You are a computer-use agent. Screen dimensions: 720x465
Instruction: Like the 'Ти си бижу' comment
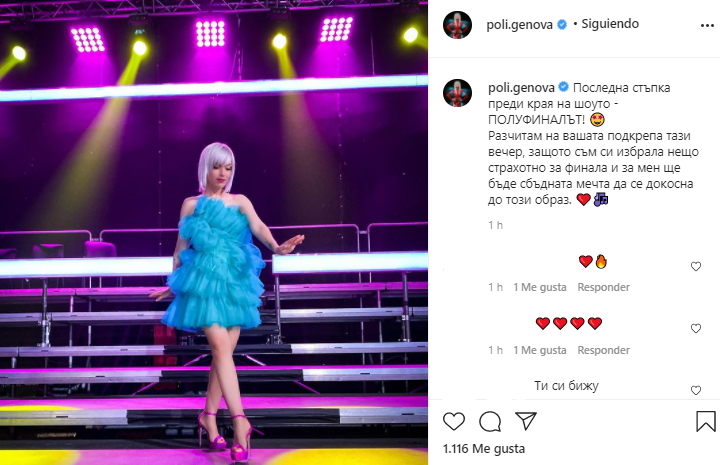[x=696, y=390]
